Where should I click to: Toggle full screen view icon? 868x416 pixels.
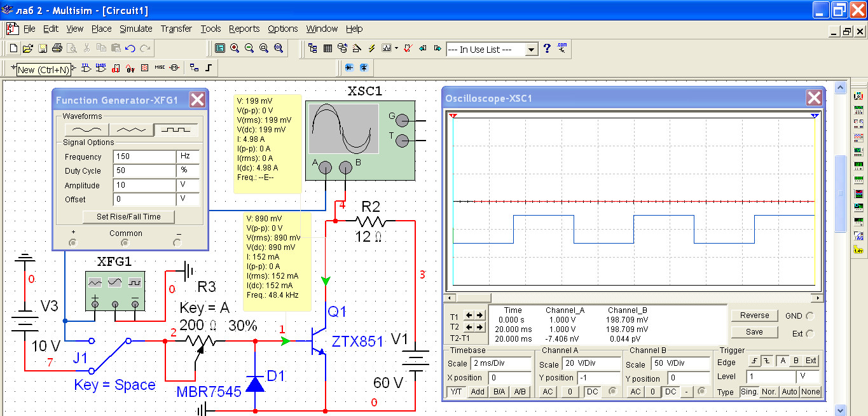219,48
